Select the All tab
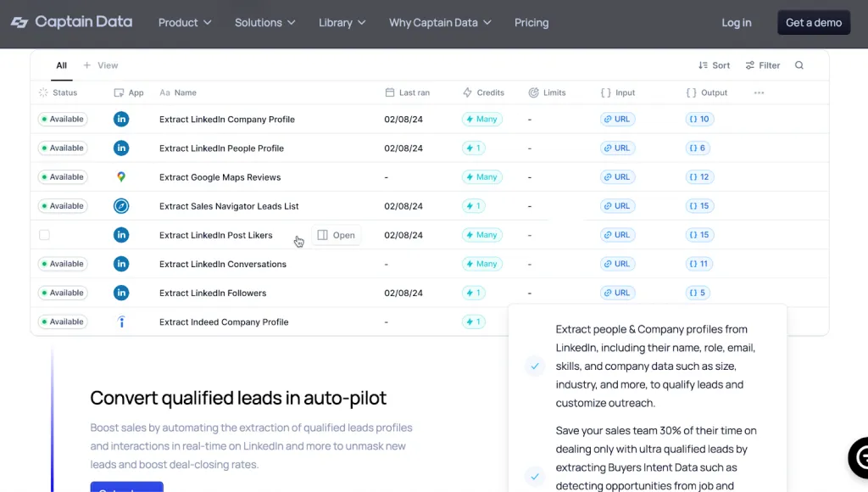 pyautogui.click(x=61, y=65)
